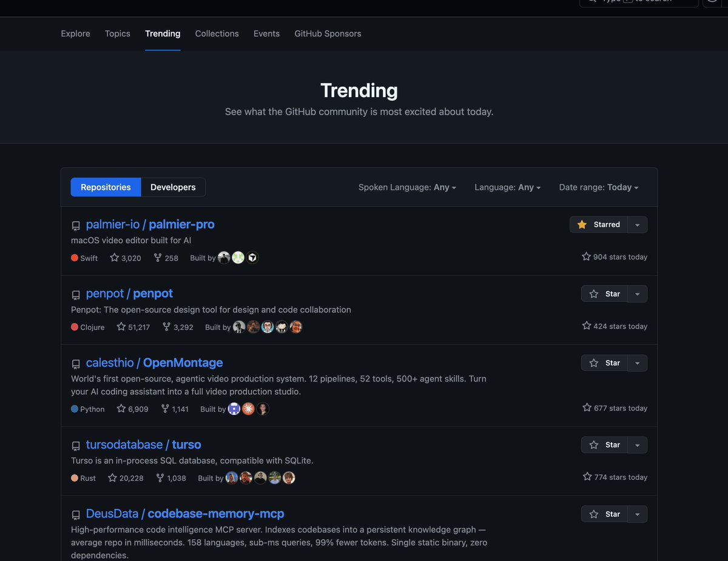This screenshot has width=728, height=561.
Task: Open first contributor avatar of OpenMontage
Action: (x=234, y=409)
